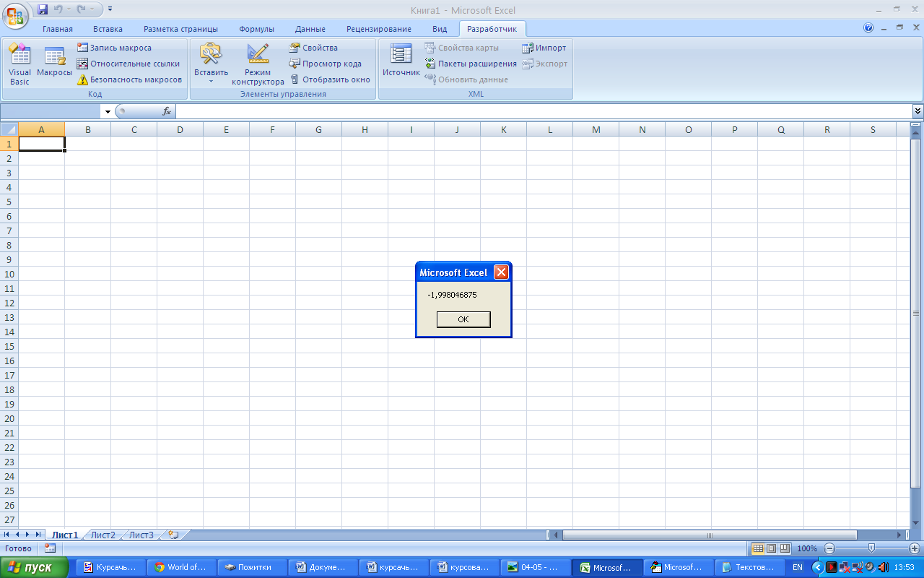Click the EN language indicator

[798, 567]
